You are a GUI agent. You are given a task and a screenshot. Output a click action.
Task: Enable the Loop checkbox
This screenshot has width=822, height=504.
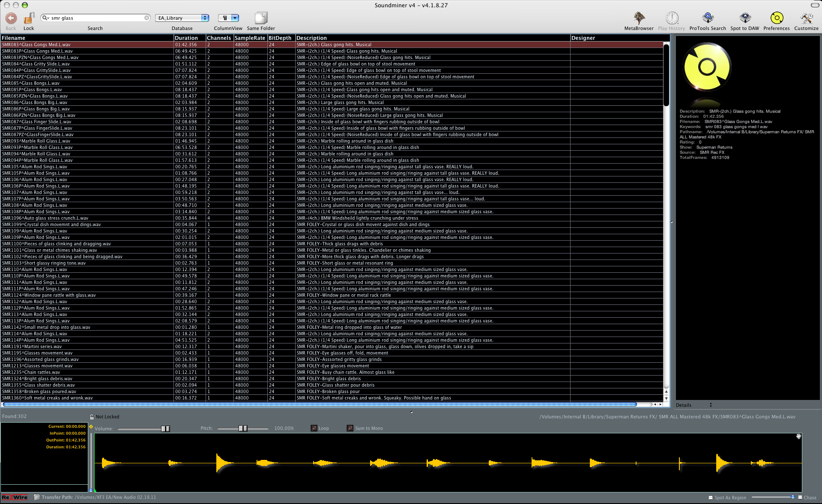coord(314,428)
